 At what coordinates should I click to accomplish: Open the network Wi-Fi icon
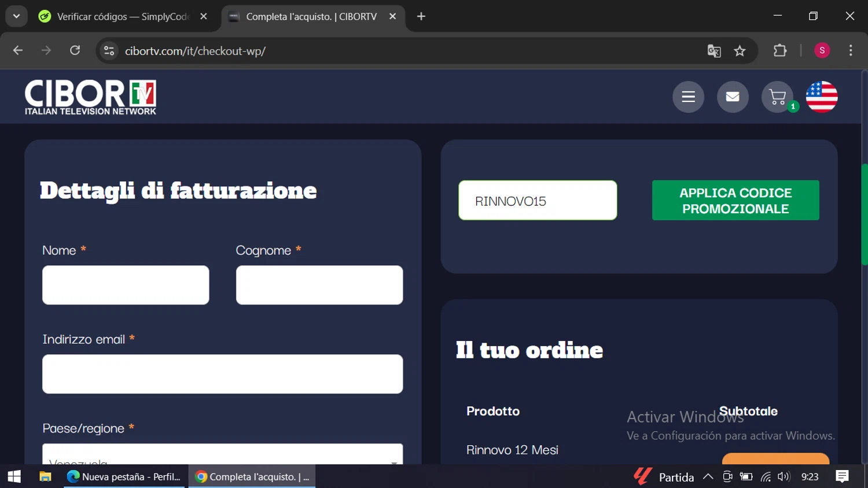(x=766, y=476)
